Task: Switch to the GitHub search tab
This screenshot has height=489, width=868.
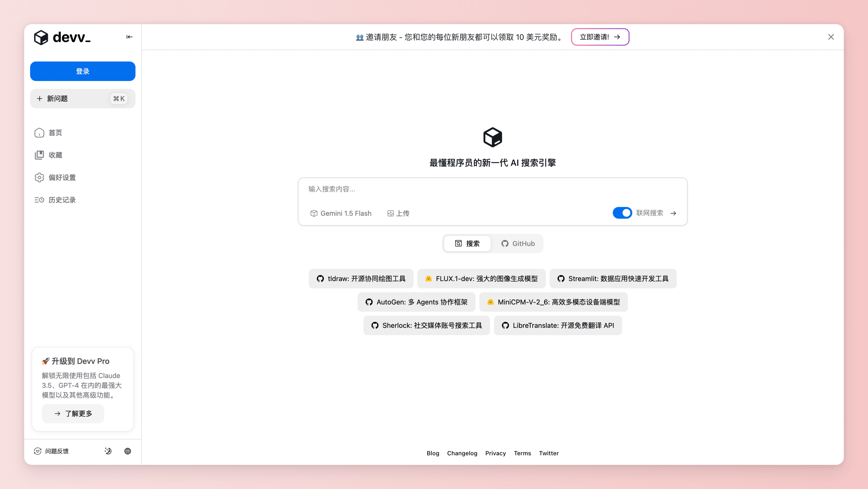Action: pos(518,243)
